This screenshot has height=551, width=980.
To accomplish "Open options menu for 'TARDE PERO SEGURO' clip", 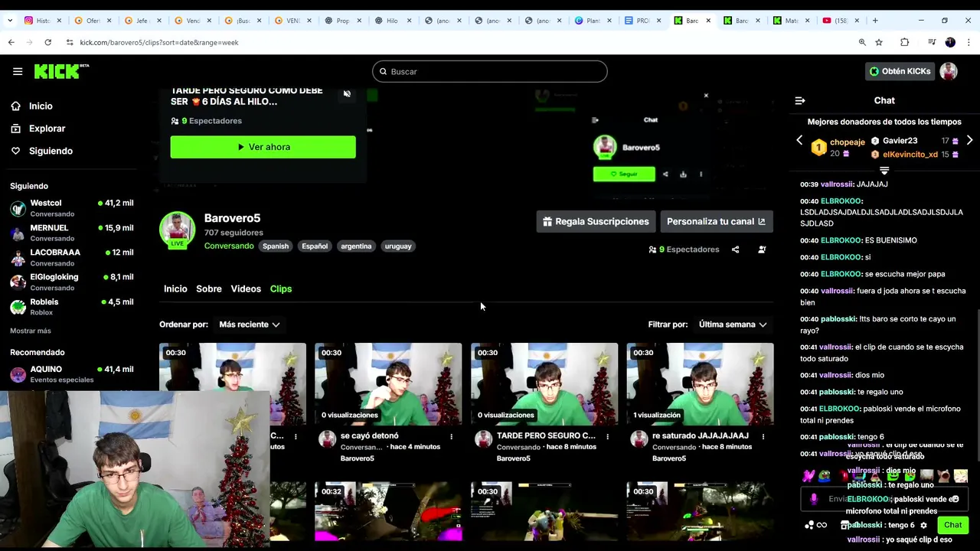I will click(x=607, y=436).
